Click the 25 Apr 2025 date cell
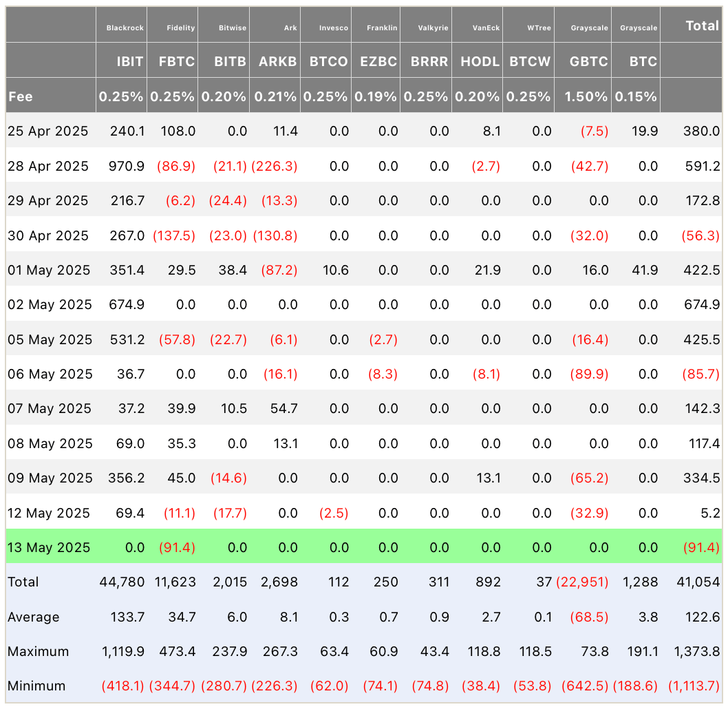This screenshot has width=728, height=709. coord(48,131)
